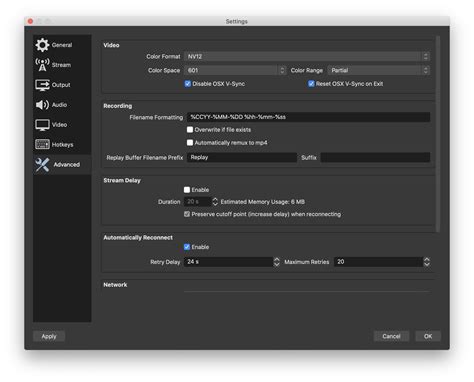The width and height of the screenshot is (474, 382).
Task: Open the Color Format NV12 dropdown
Action: [307, 57]
